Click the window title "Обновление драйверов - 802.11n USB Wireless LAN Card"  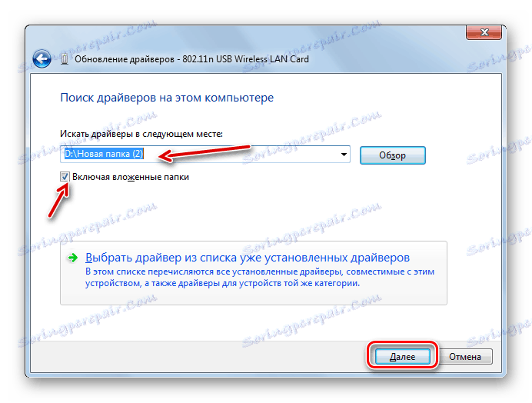tap(191, 59)
